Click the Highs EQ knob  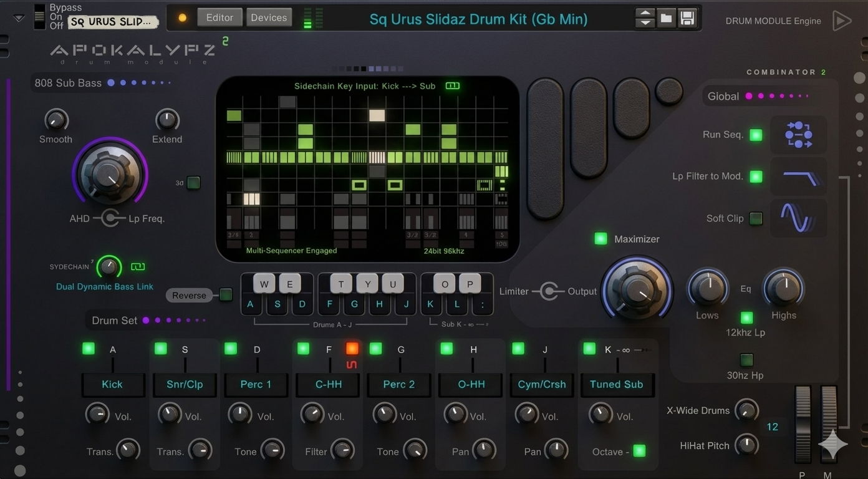click(783, 288)
